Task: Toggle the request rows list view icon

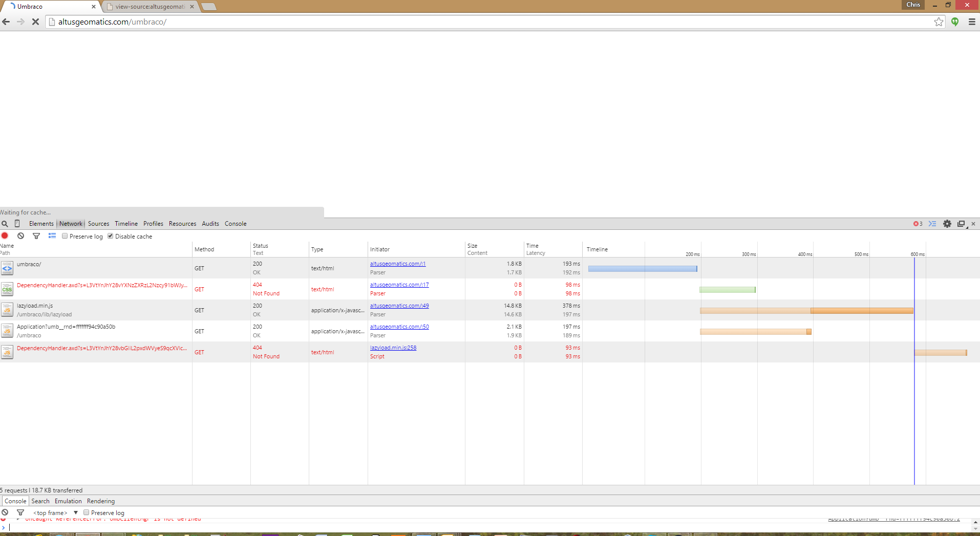Action: point(52,236)
